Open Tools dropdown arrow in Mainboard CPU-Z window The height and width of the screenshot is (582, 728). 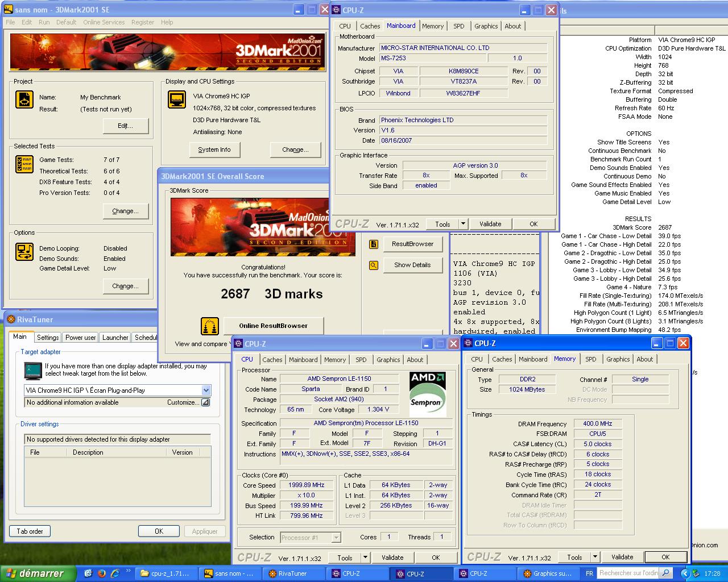coord(463,224)
